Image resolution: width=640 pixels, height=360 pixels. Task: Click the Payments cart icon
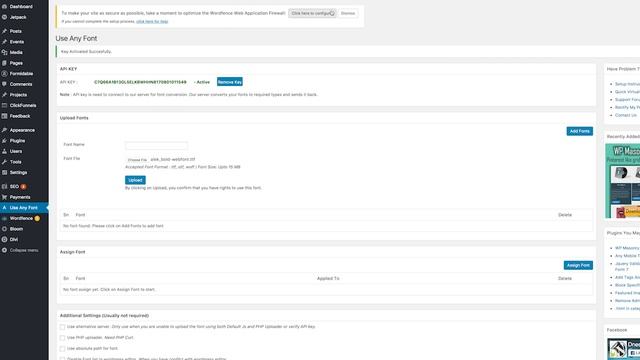(x=4, y=197)
